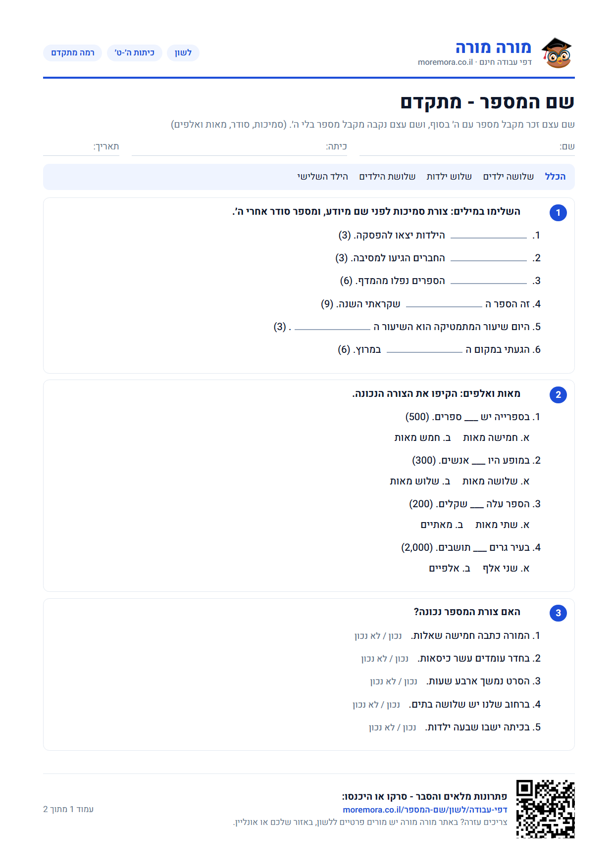The width and height of the screenshot is (614, 868).
Task: Choose answer 'ב. מאתיים'
Action: [442, 525]
